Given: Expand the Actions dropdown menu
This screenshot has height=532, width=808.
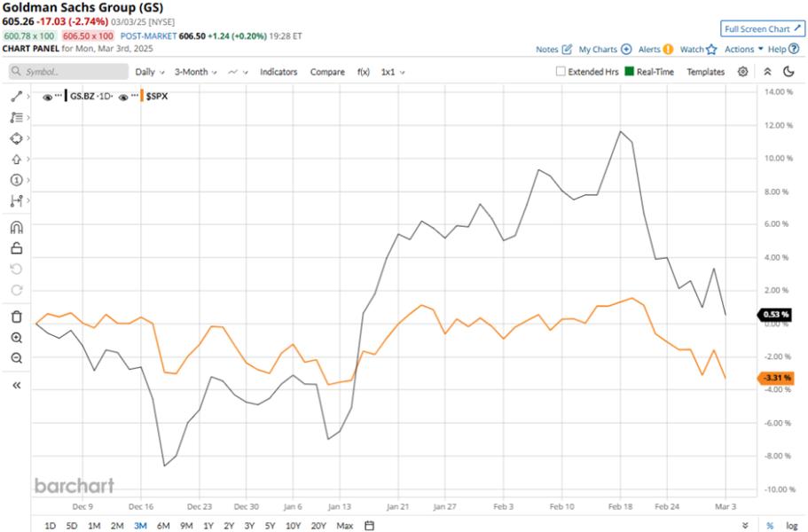Looking at the screenshot, I should 743,50.
